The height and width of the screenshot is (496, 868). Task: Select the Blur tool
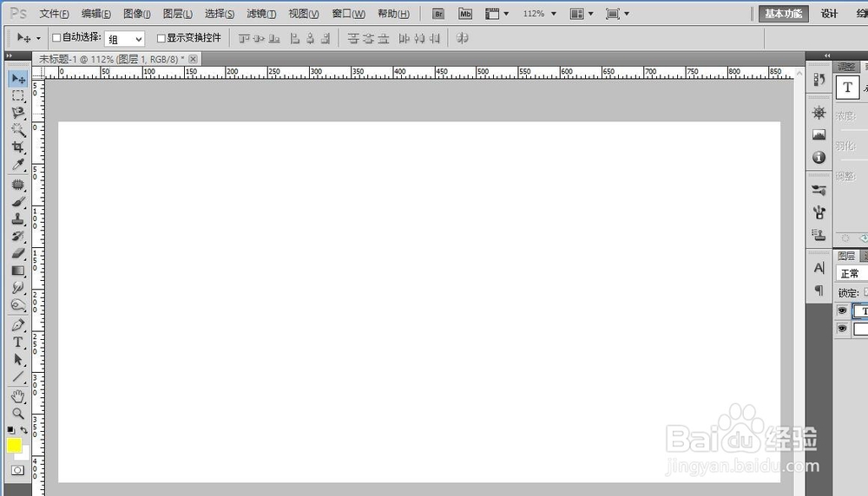(x=18, y=288)
